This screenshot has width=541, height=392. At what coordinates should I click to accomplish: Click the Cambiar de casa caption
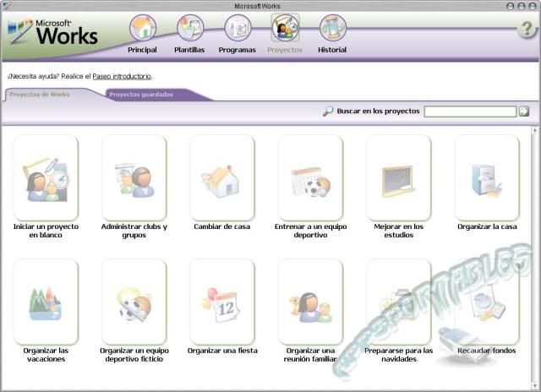[x=221, y=226]
